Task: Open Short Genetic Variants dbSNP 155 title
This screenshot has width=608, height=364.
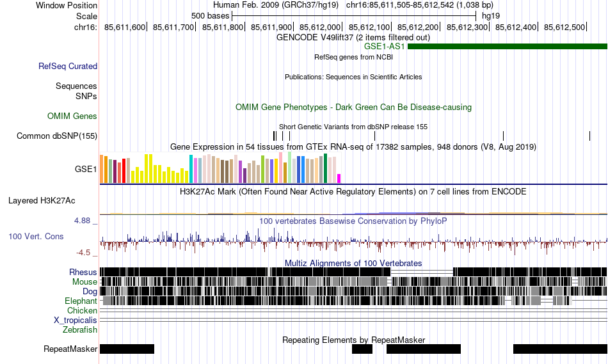Action: [x=353, y=127]
